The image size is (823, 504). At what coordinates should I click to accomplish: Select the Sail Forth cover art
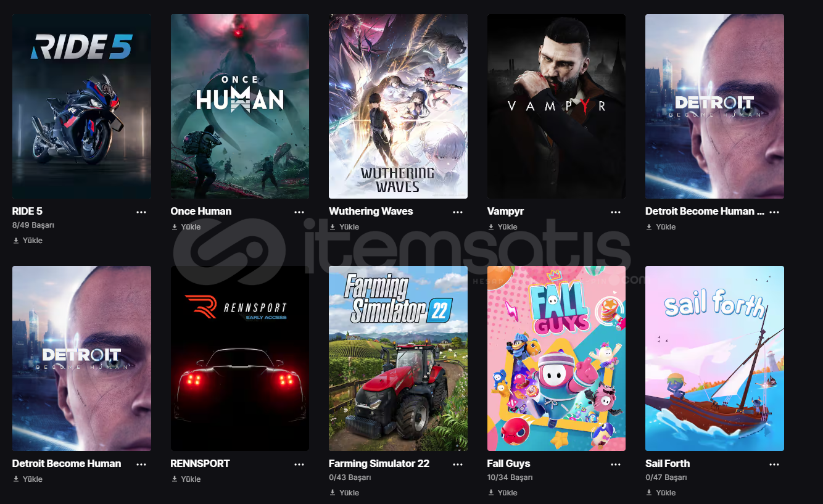(714, 358)
